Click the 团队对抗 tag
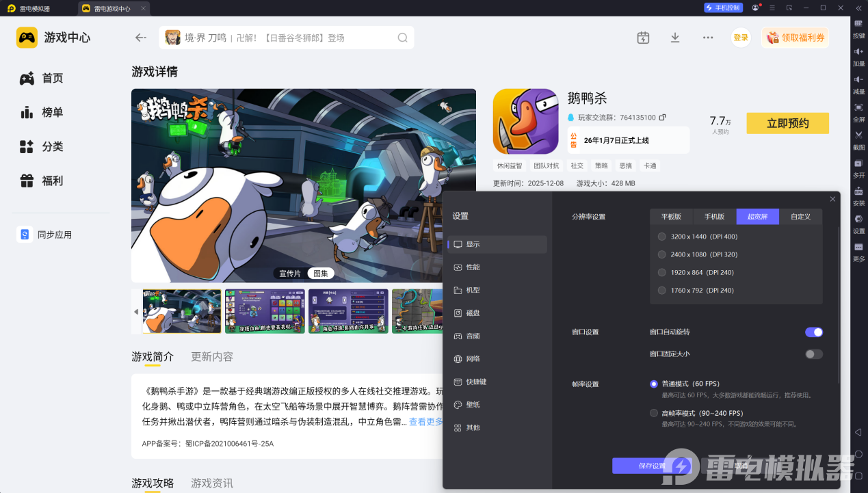The width and height of the screenshot is (868, 493). click(547, 165)
